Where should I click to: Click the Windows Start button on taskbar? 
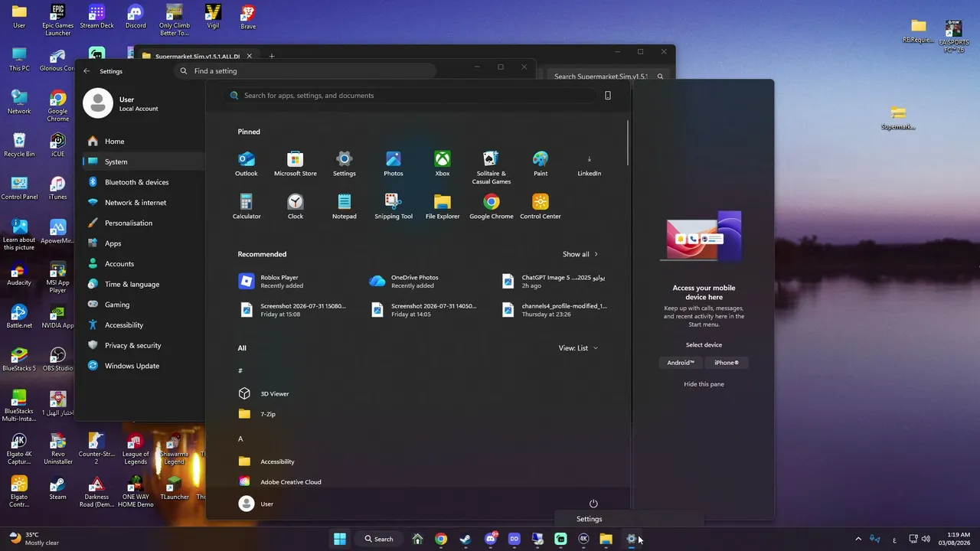(x=340, y=539)
